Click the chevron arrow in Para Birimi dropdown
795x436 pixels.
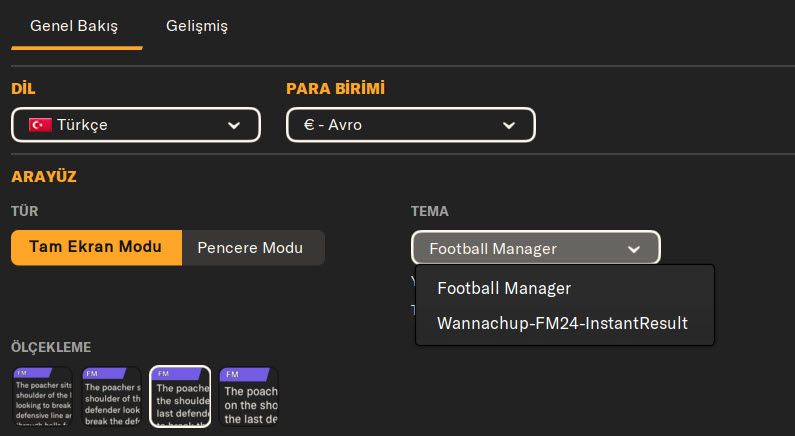(x=509, y=125)
